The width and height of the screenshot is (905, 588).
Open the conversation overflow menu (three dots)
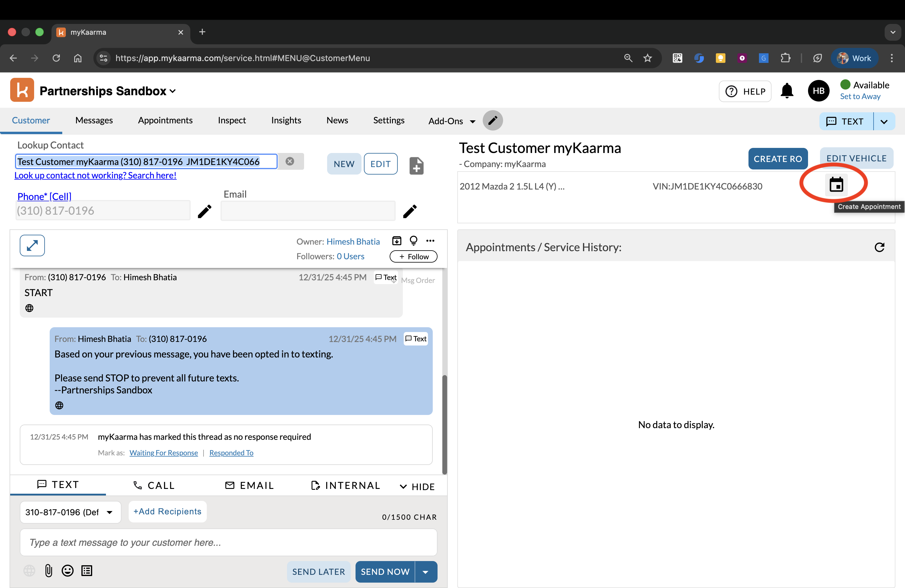click(x=430, y=240)
